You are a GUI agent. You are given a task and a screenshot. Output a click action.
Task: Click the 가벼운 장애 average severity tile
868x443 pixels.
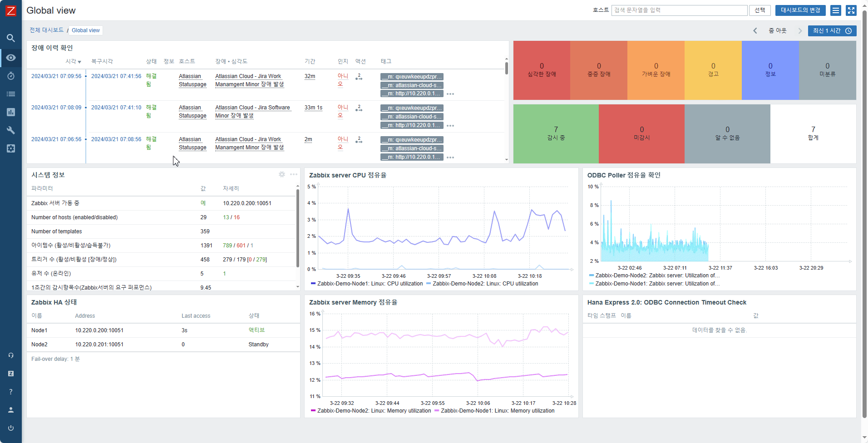coord(656,70)
